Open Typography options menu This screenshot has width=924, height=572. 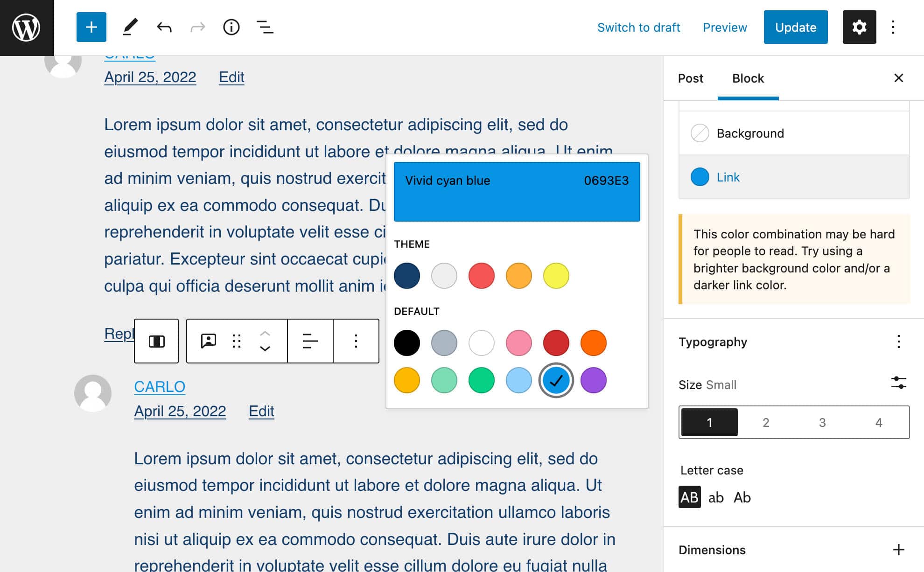click(899, 342)
